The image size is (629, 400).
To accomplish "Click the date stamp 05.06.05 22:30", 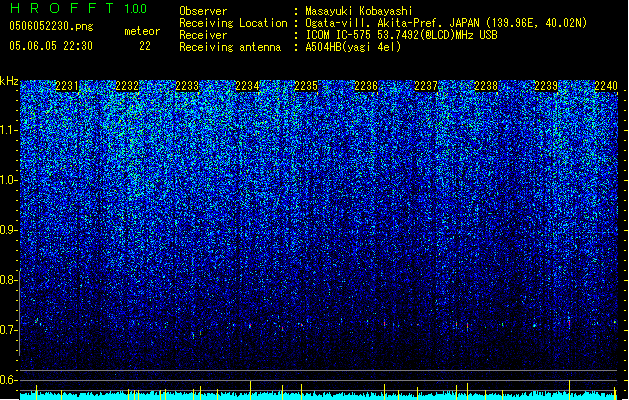I will coord(51,46).
